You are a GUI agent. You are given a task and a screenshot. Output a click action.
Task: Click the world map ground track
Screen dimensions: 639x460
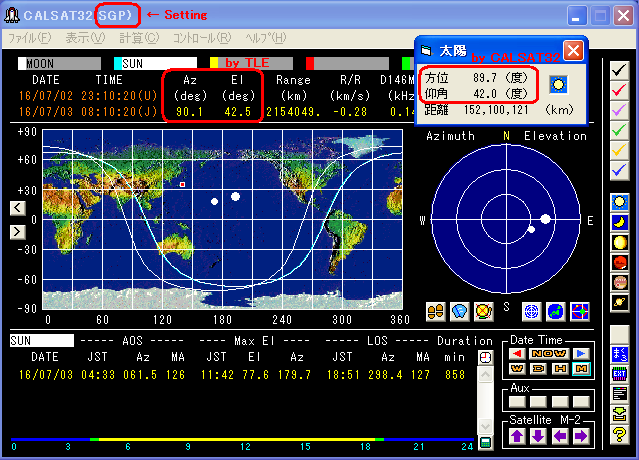tap(223, 220)
